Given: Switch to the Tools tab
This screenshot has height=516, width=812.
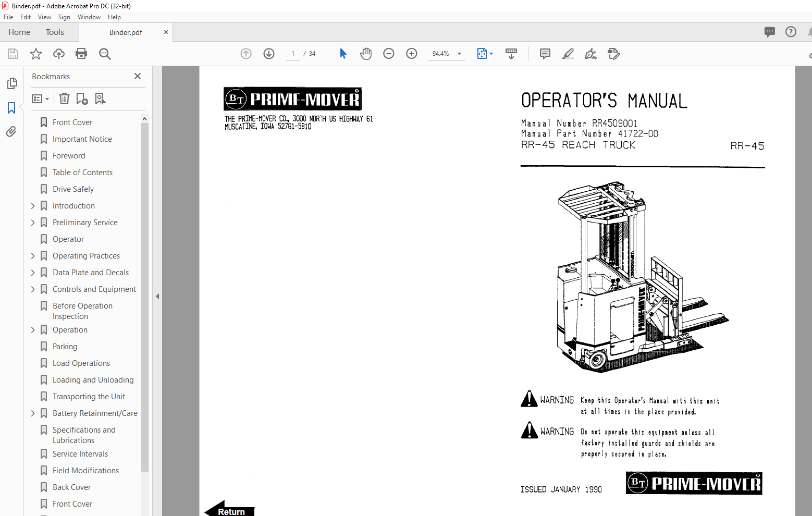Looking at the screenshot, I should tap(55, 32).
